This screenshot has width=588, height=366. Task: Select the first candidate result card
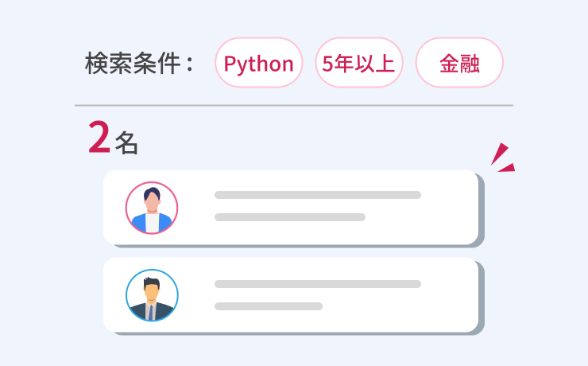[445, 207]
